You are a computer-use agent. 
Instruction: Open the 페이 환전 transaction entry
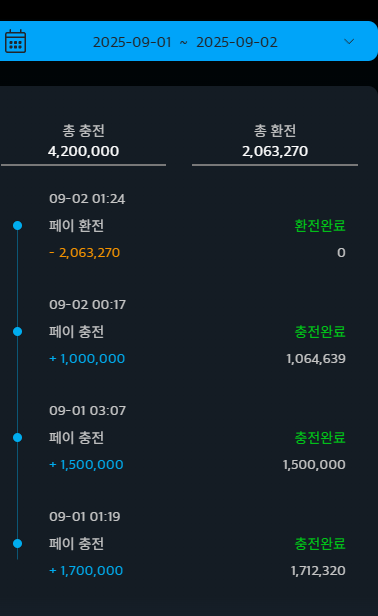coord(76,226)
